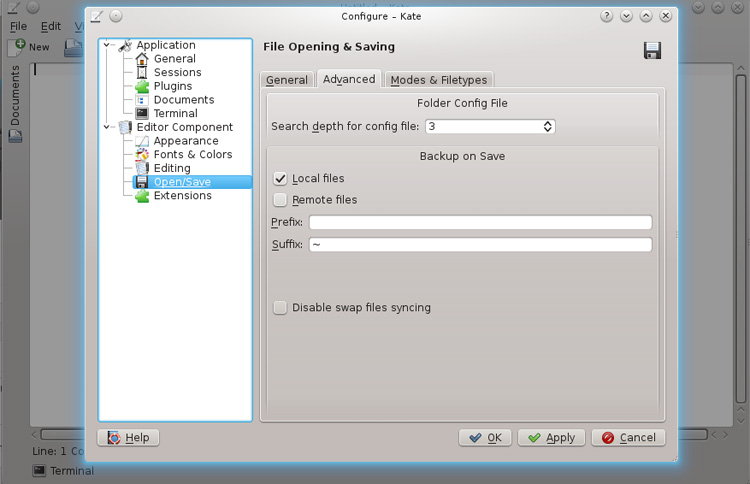
Task: Click the Terminal icon in config tree
Action: [142, 113]
